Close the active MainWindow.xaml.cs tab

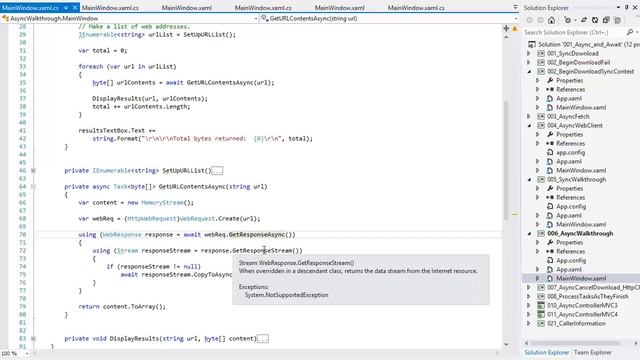tap(75, 7)
